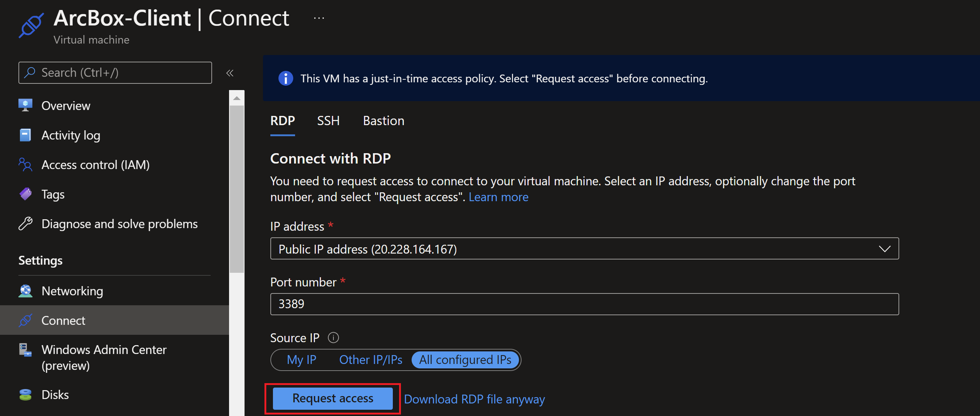This screenshot has height=416, width=980.
Task: Switch to the SSH tab
Action: 328,121
